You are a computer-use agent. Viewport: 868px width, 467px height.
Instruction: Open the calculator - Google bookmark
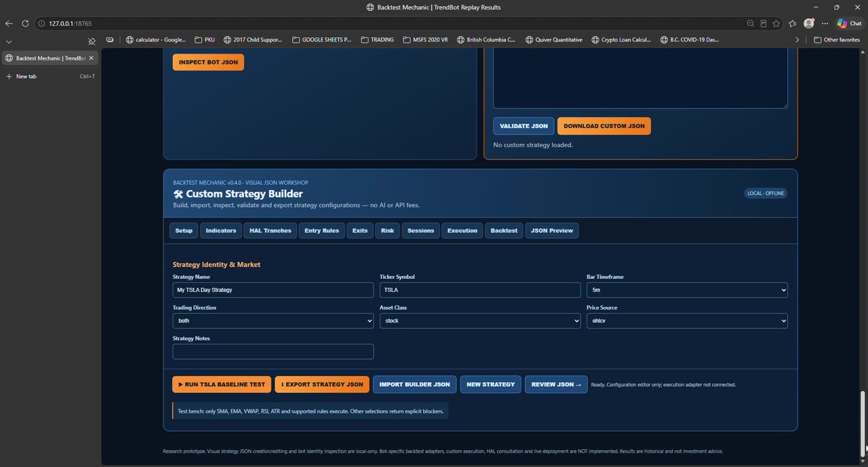[x=156, y=39]
